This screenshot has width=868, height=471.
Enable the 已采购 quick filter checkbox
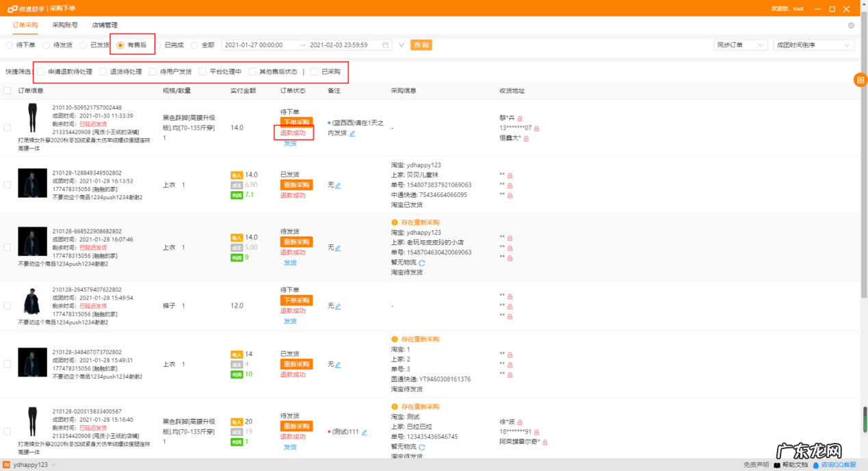coord(314,71)
